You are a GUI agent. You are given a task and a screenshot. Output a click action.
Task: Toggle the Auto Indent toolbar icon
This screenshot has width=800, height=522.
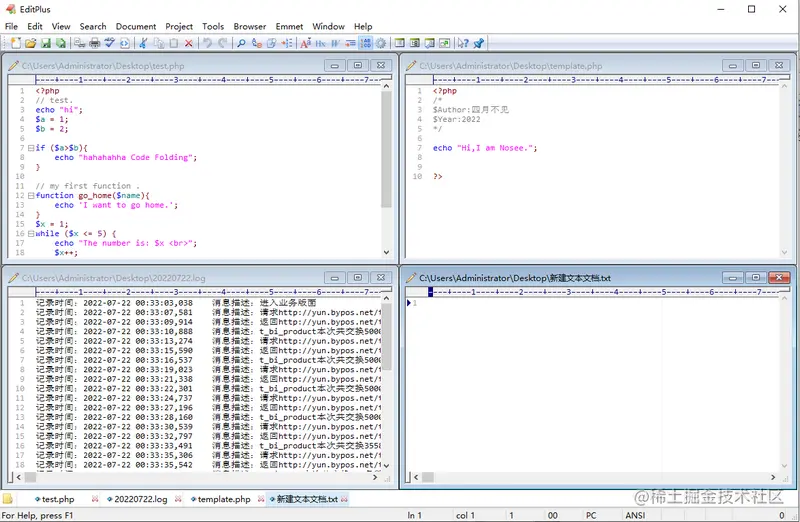350,43
